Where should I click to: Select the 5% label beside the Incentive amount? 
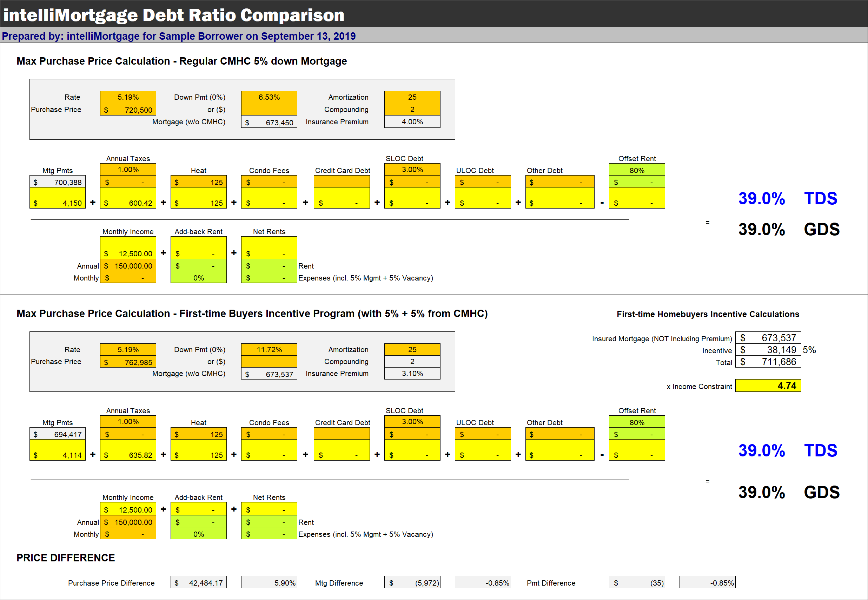point(809,350)
